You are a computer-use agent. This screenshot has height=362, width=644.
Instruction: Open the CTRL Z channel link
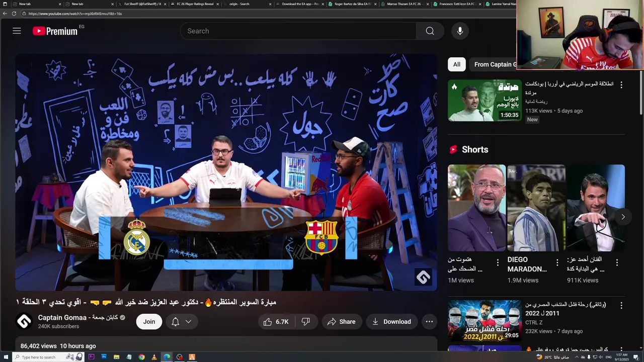534,322
